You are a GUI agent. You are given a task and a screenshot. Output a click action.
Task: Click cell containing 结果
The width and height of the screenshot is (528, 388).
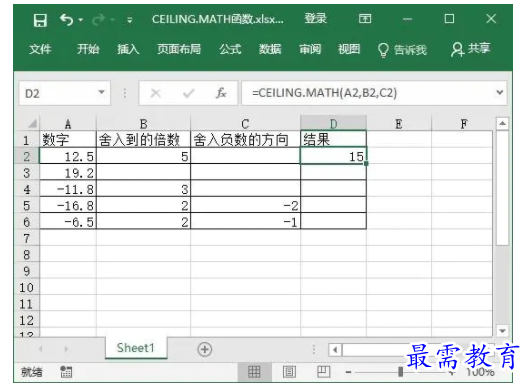333,139
